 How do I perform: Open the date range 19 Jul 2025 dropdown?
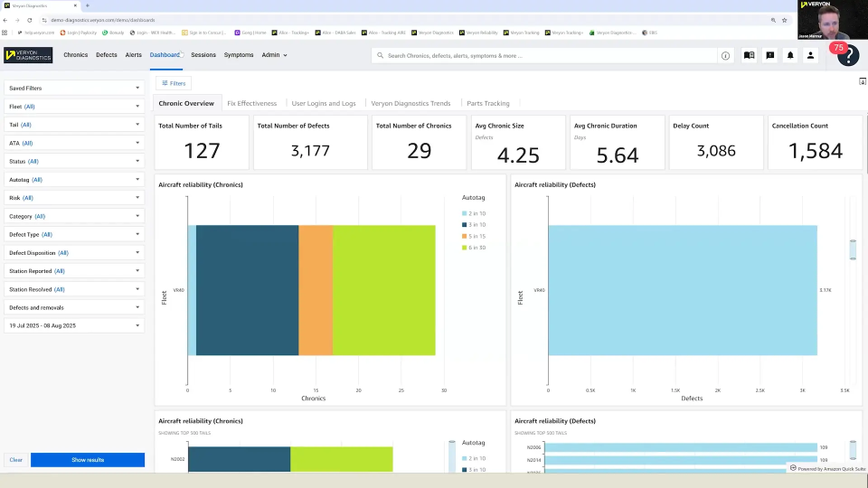[x=74, y=325]
